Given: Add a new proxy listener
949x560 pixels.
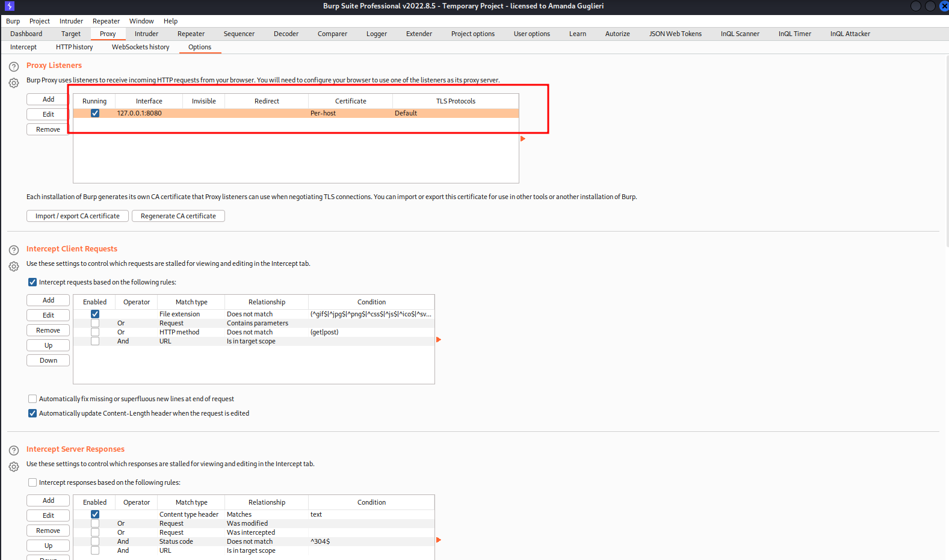Looking at the screenshot, I should tap(48, 99).
